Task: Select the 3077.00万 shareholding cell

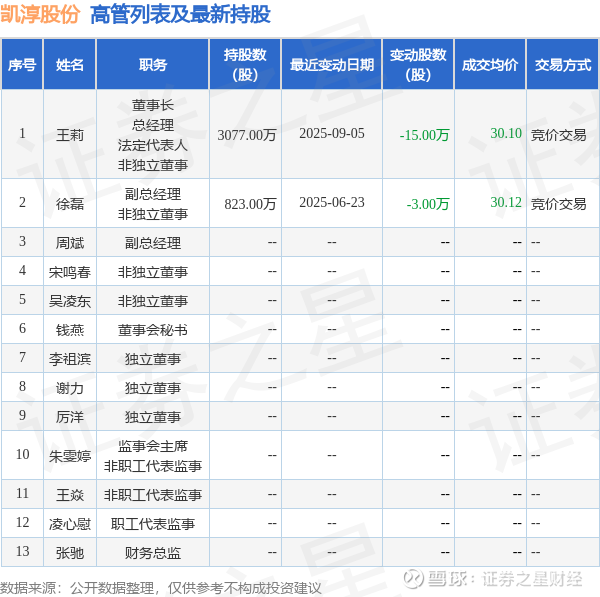Action: pyautogui.click(x=247, y=134)
